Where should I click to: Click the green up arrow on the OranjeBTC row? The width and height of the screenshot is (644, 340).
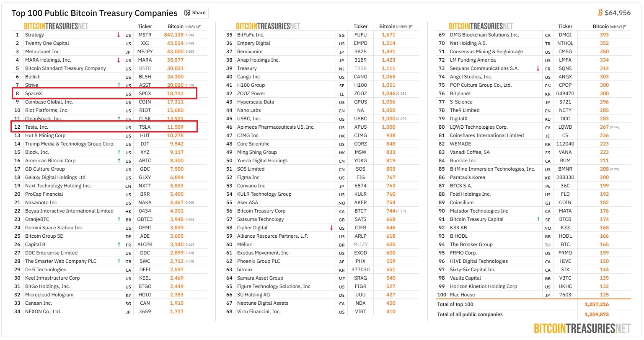119,219
